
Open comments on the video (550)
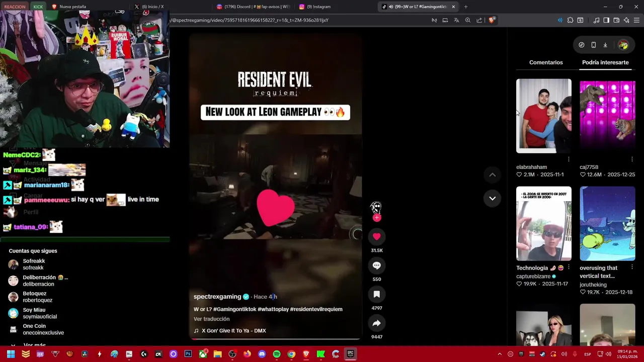click(x=376, y=265)
